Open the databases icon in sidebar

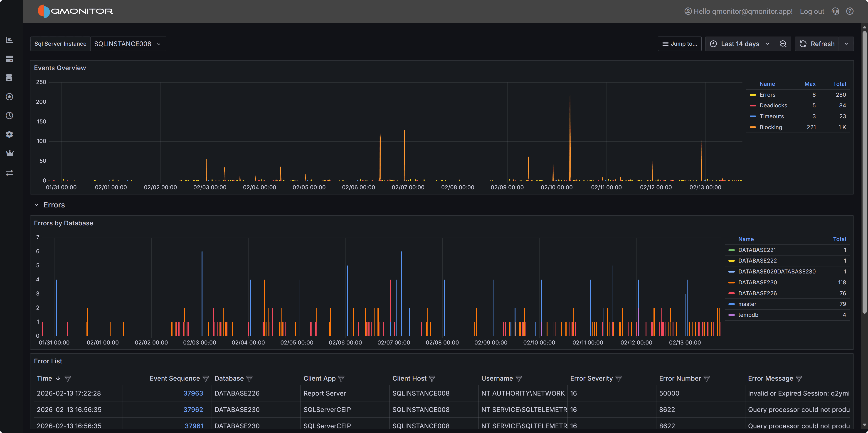10,77
